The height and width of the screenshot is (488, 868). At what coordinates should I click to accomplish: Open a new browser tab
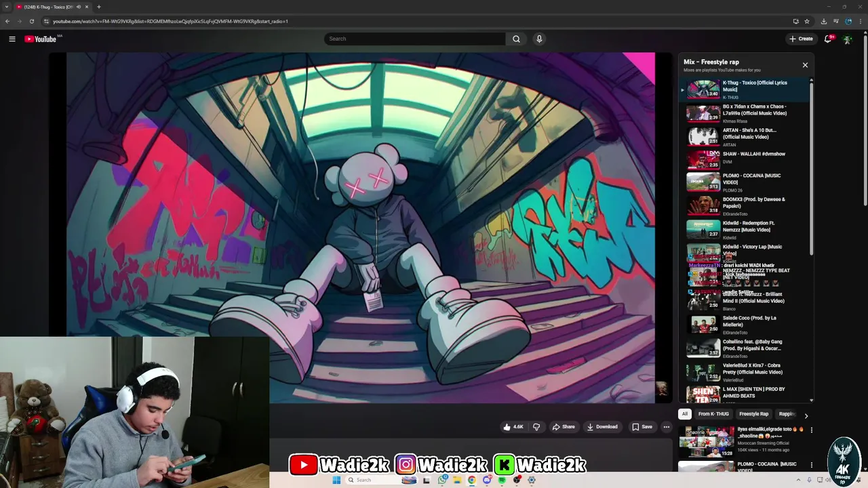[99, 7]
